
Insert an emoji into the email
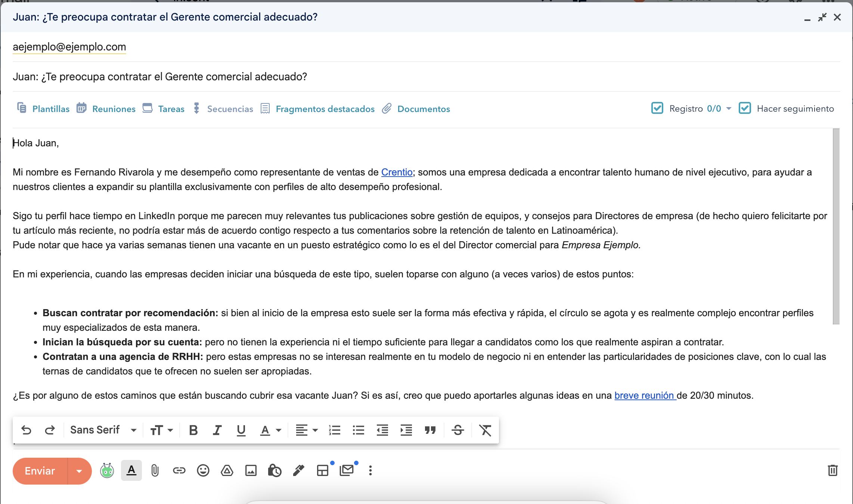pos(204,470)
